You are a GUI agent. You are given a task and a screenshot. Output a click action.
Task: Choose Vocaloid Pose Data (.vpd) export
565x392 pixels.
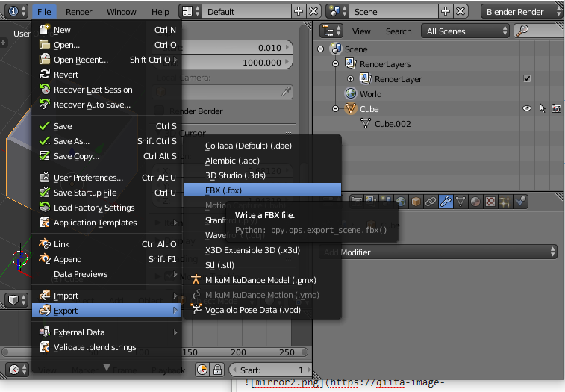[x=262, y=310]
